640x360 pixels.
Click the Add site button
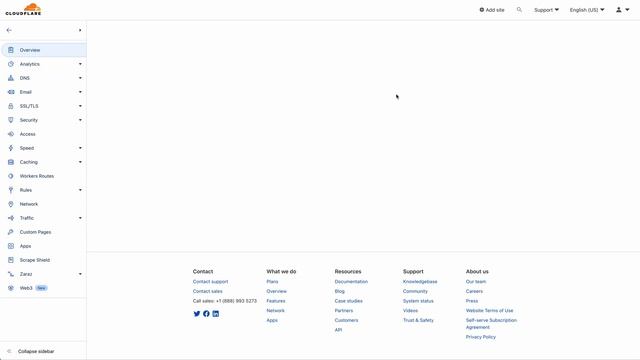point(492,10)
